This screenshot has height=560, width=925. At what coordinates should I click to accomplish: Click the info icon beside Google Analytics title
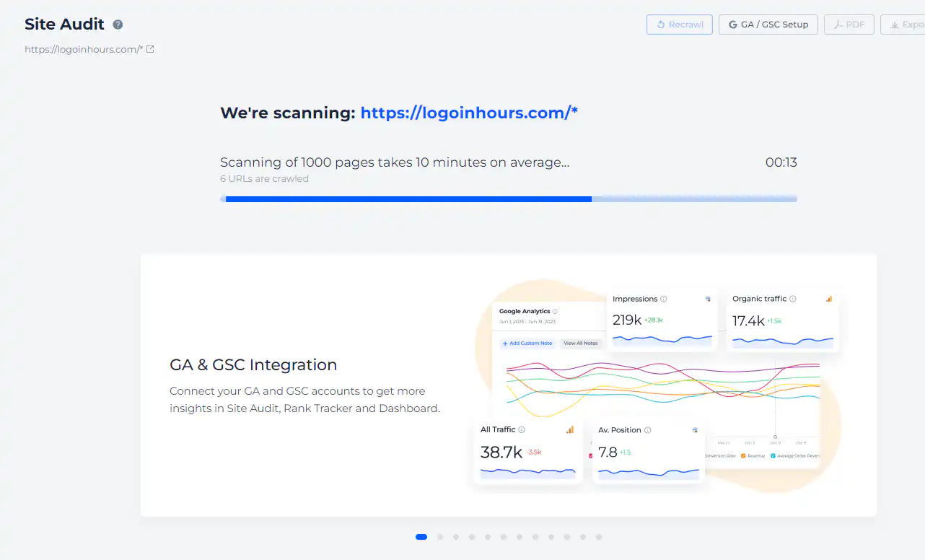[x=555, y=312]
